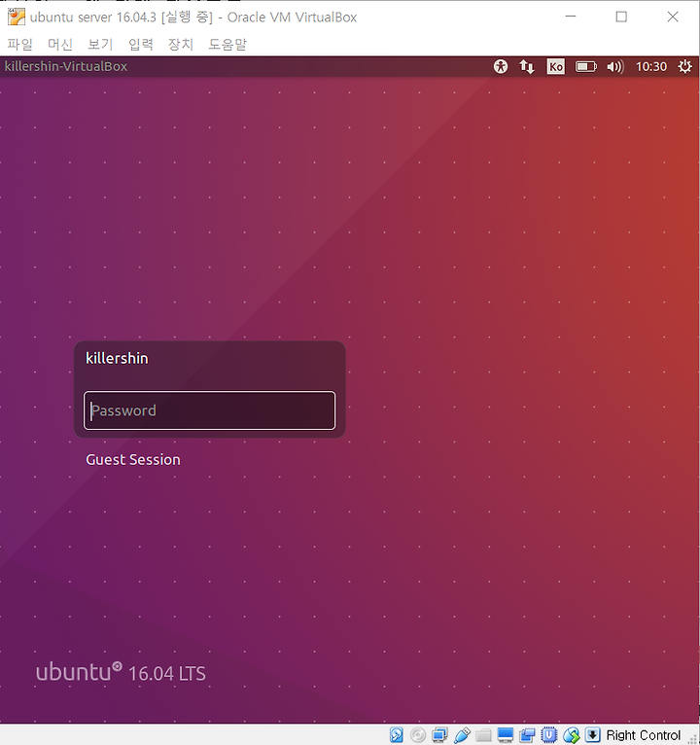
Task: Click the accessibility icon in Ubuntu panel
Action: (x=501, y=66)
